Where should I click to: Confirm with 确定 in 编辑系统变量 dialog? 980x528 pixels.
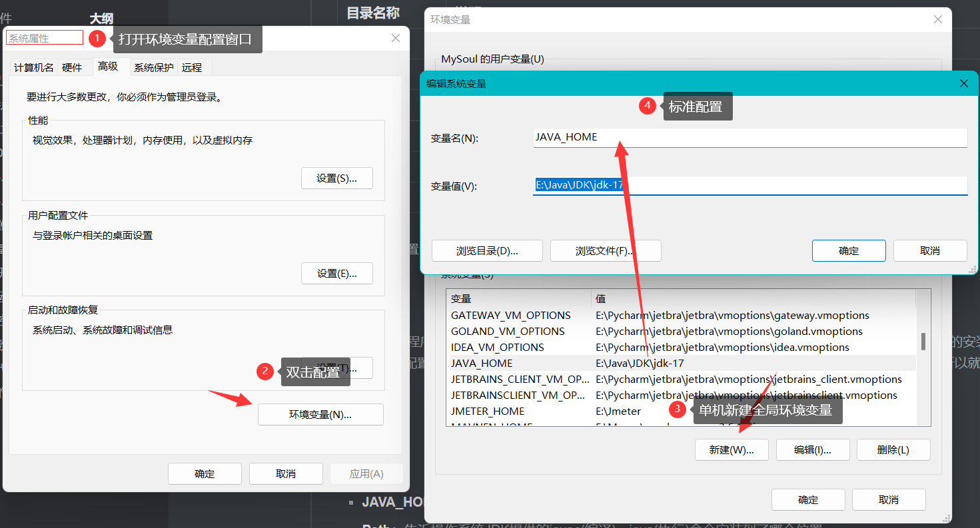tap(849, 251)
